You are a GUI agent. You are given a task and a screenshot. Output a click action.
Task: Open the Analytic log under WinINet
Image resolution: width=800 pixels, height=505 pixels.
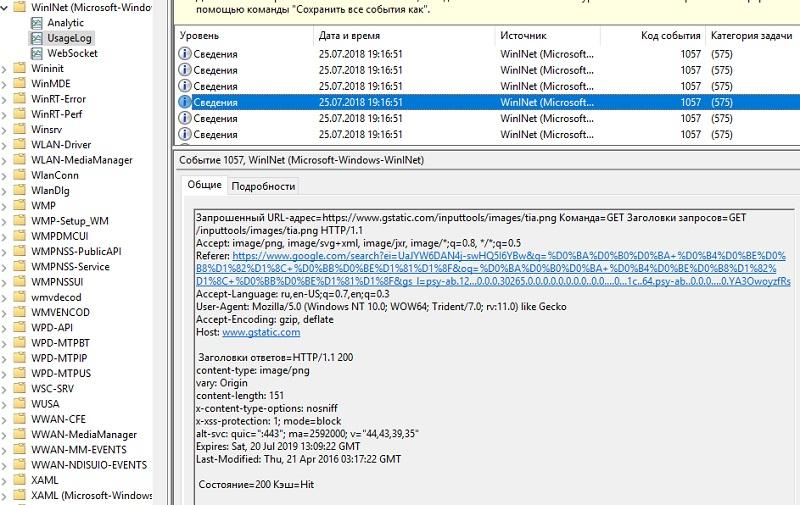(65, 23)
